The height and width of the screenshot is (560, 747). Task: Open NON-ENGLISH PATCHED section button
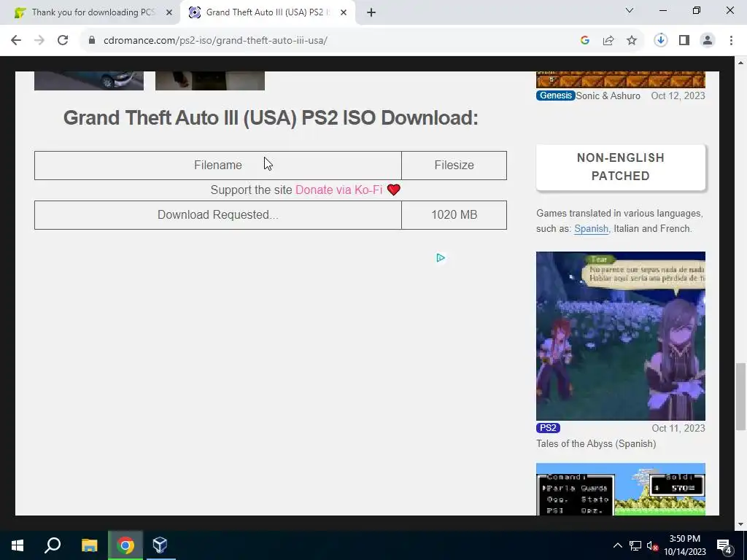coord(620,167)
